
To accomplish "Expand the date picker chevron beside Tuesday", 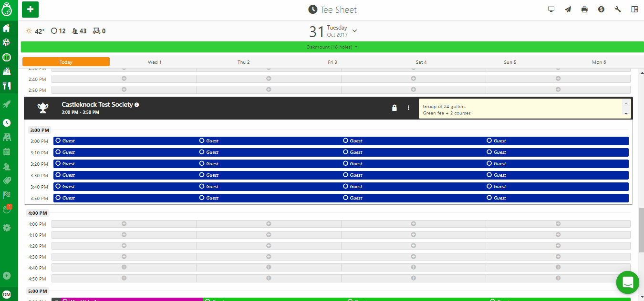I will pos(354,31).
